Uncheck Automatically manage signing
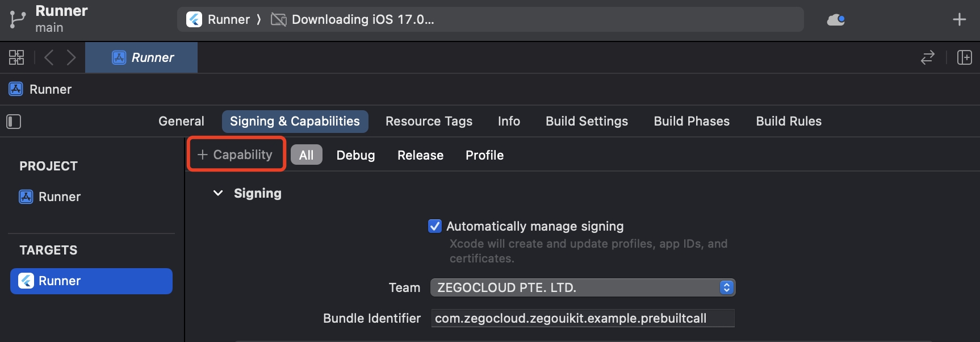The height and width of the screenshot is (342, 980). pos(435,226)
